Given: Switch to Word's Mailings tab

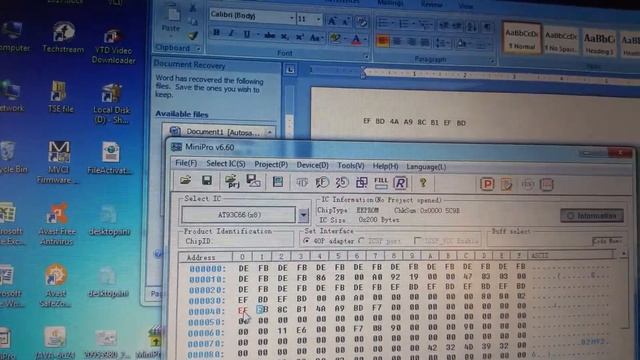Looking at the screenshot, I should pyautogui.click(x=390, y=3).
